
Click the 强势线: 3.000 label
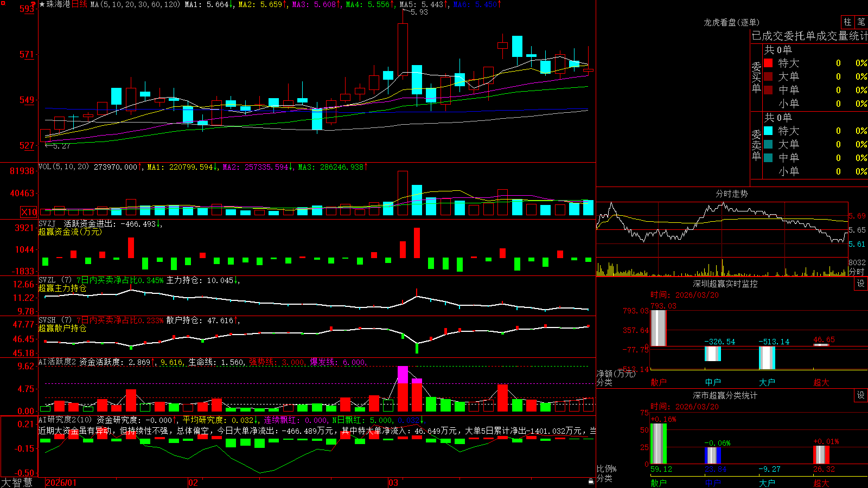pos(277,362)
